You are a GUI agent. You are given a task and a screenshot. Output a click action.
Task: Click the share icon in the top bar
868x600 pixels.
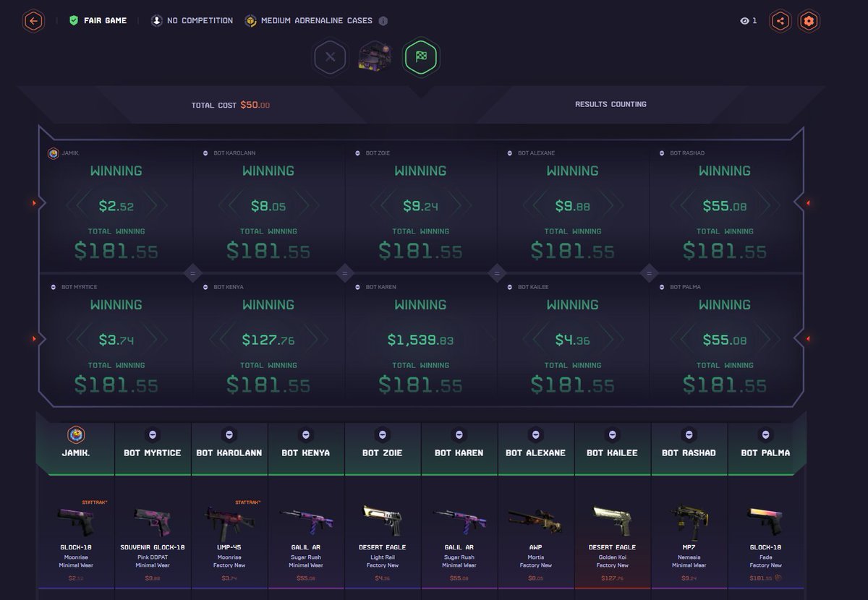click(780, 21)
